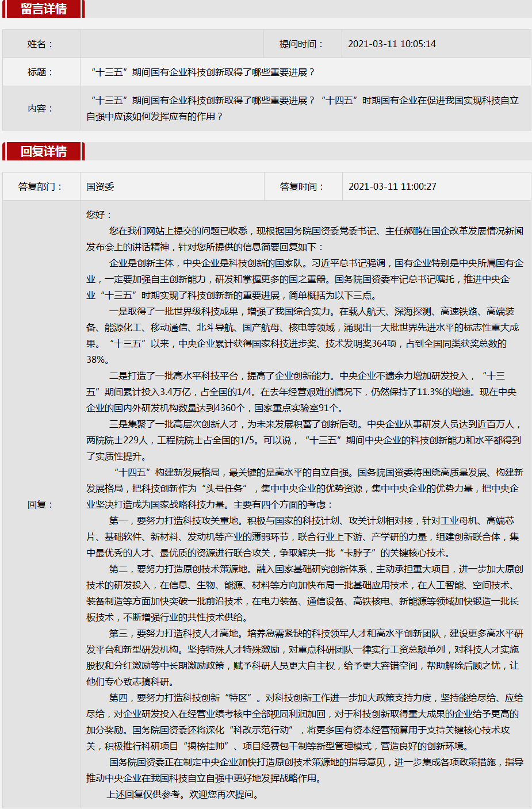Viewport: 532px width, 809px height.
Task: Click the 回复 label in left column
Action: pos(41,504)
